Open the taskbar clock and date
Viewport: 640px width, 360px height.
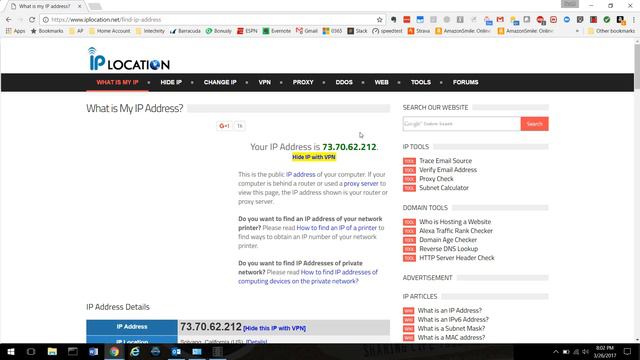(x=605, y=351)
